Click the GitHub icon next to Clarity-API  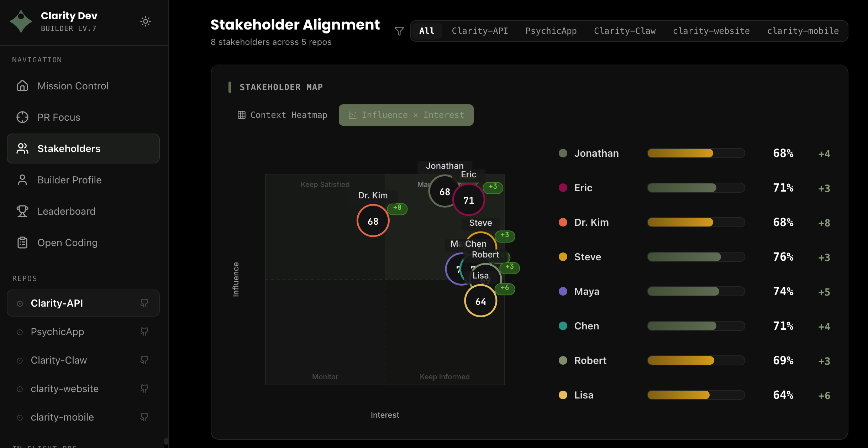tap(145, 303)
